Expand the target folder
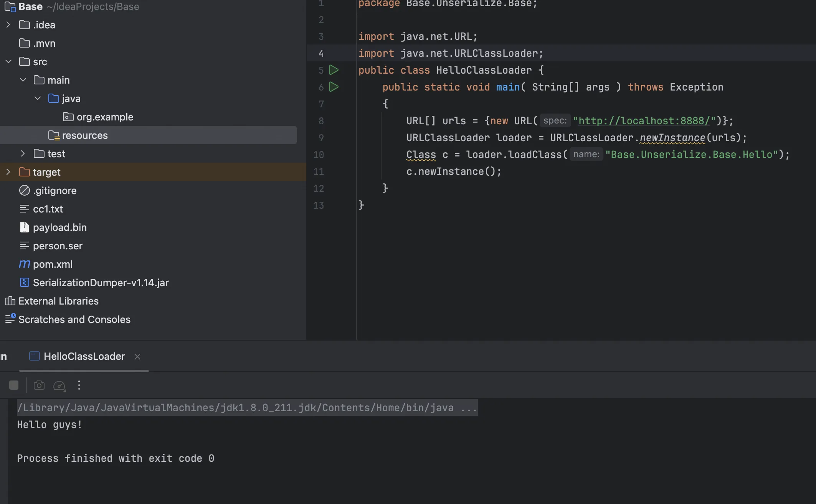Viewport: 816px width, 504px height. pyautogui.click(x=8, y=172)
